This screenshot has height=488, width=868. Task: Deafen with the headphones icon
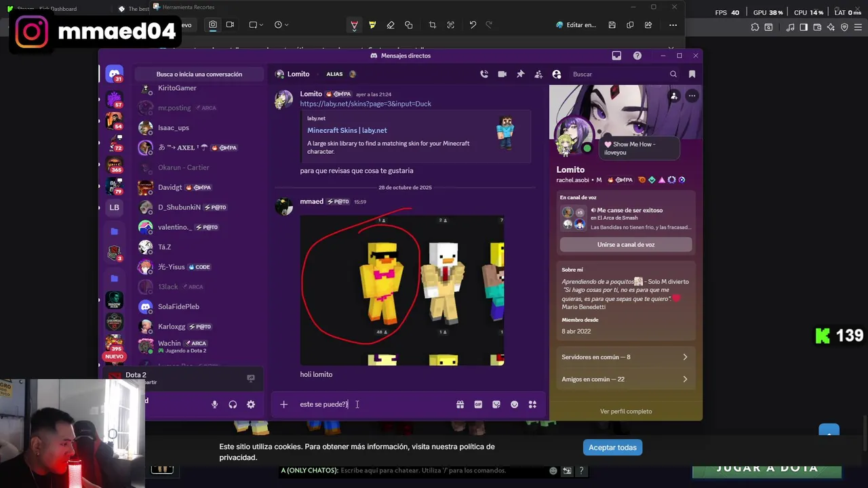click(233, 404)
